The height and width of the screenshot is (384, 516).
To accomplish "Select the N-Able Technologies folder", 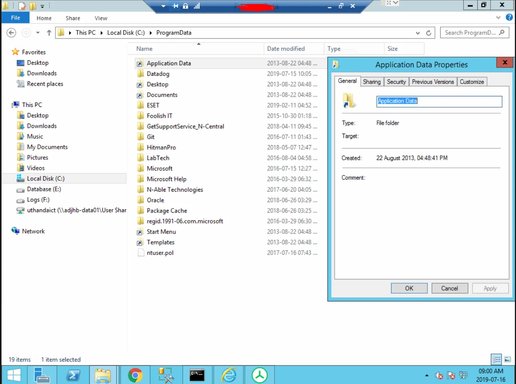I will click(175, 190).
